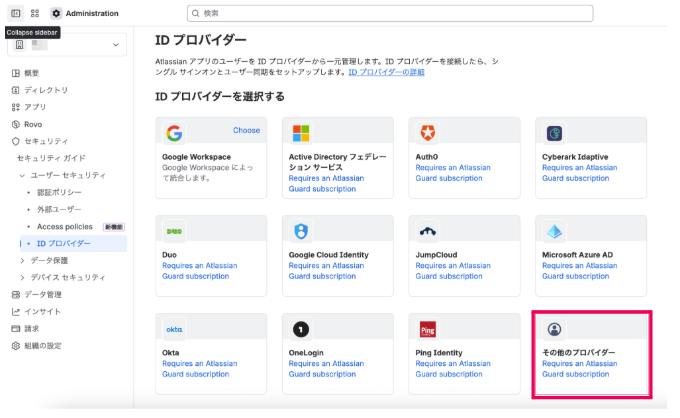Open セキュリティ ガイド in the sidebar
This screenshot has height=418, width=680.
coord(51,158)
